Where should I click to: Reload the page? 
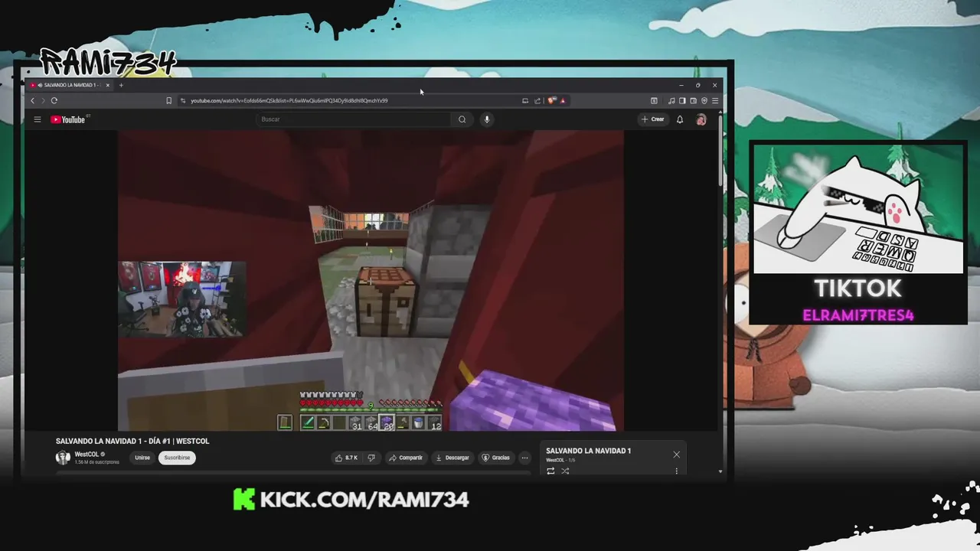54,100
